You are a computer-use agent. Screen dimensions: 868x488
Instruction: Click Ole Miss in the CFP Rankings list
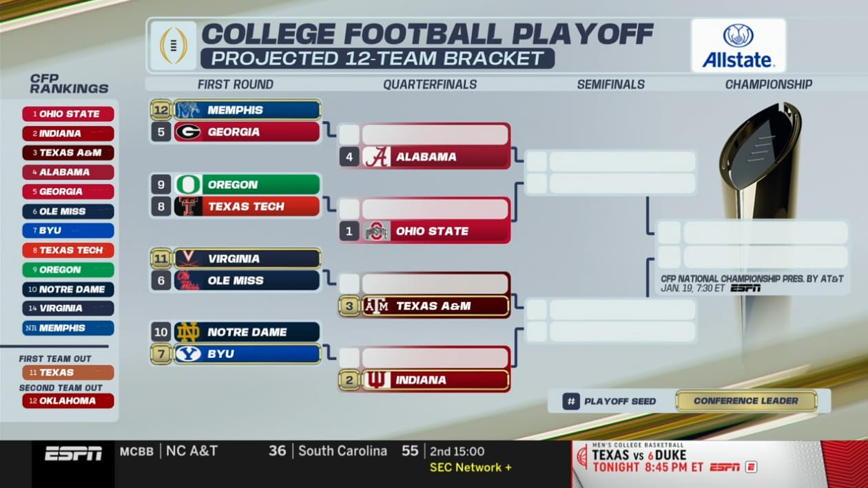click(68, 211)
